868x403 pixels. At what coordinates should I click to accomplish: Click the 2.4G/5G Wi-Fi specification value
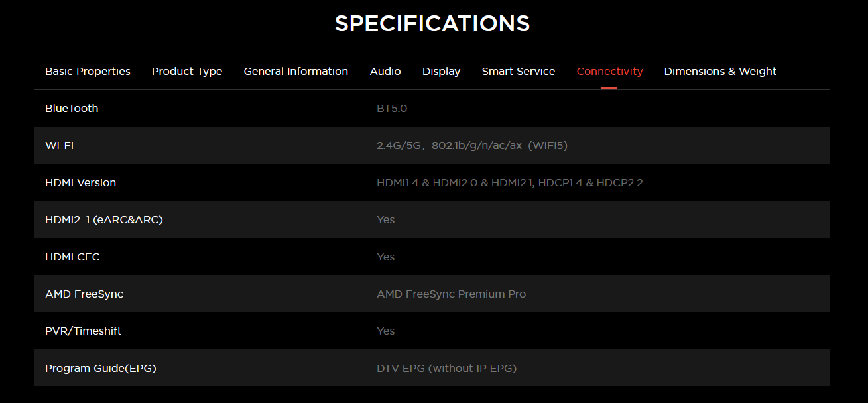(x=472, y=145)
